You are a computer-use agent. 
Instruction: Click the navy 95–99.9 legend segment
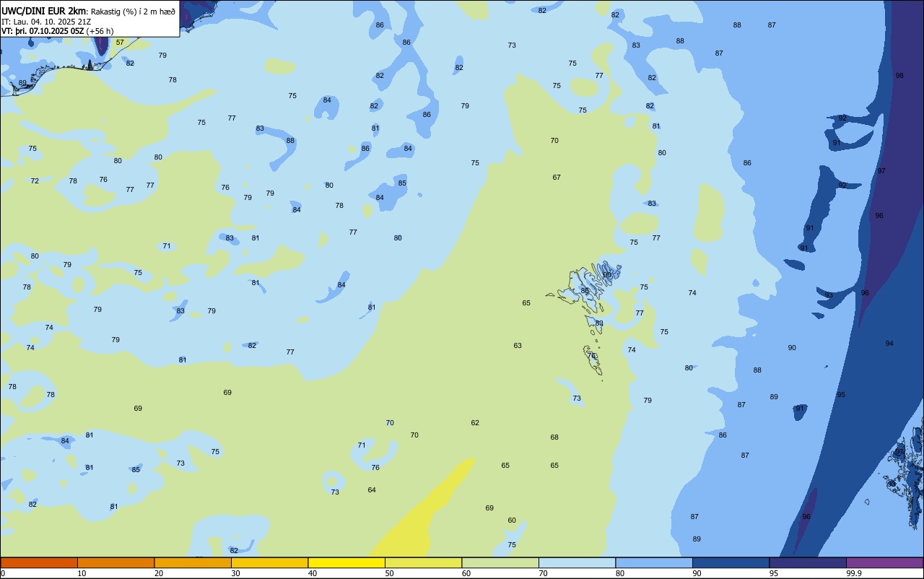pos(808,562)
